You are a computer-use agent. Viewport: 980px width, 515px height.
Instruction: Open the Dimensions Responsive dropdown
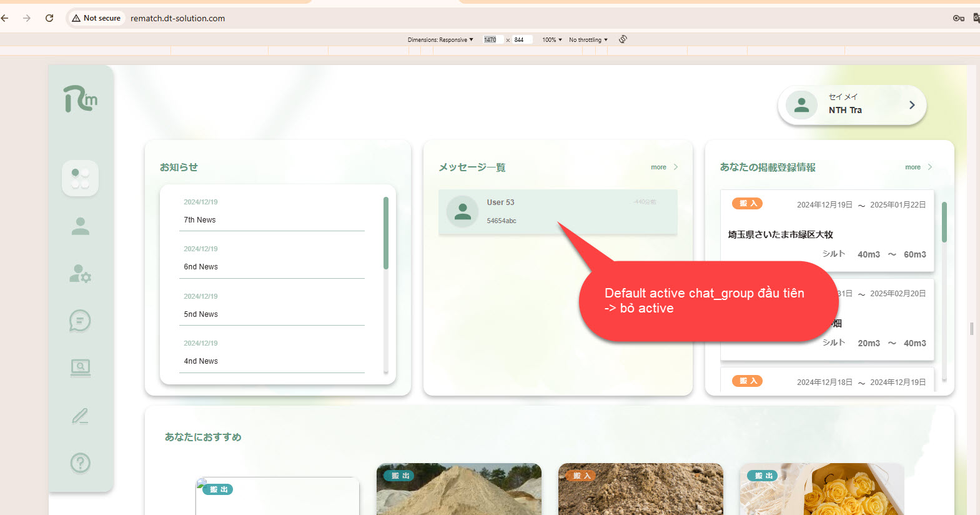(x=440, y=40)
